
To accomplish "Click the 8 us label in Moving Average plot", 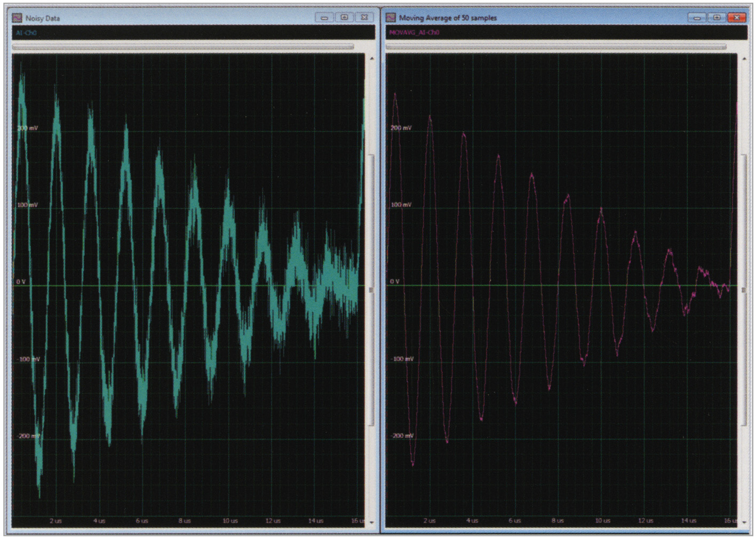I will (558, 520).
